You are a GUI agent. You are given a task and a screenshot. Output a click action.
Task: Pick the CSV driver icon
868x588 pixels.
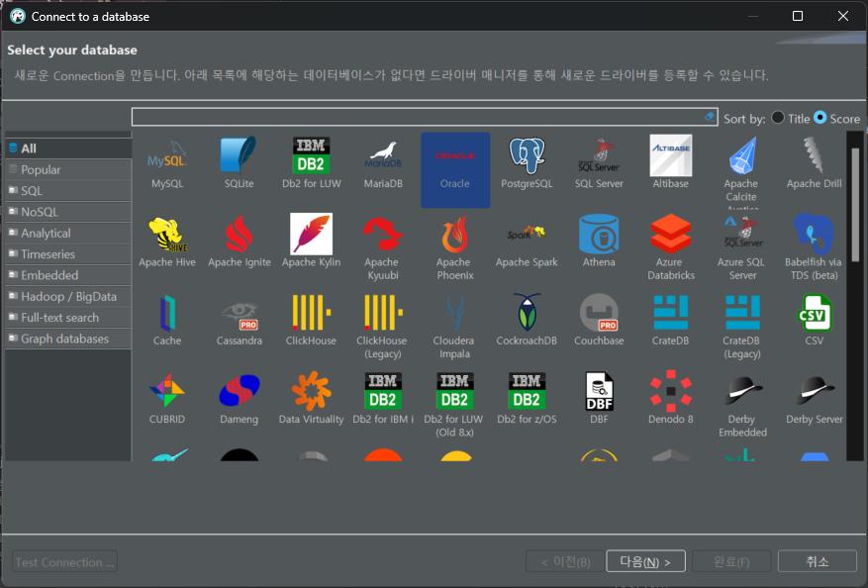tap(815, 321)
